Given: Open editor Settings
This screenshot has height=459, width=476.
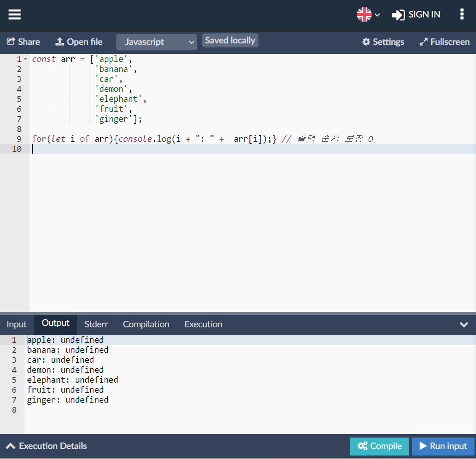Looking at the screenshot, I should click(383, 41).
